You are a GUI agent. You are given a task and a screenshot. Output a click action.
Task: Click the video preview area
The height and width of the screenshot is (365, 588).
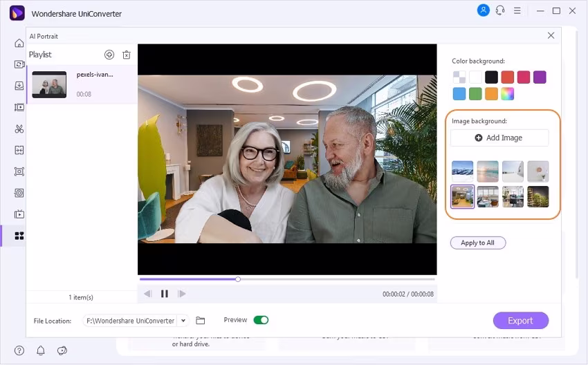coord(287,159)
